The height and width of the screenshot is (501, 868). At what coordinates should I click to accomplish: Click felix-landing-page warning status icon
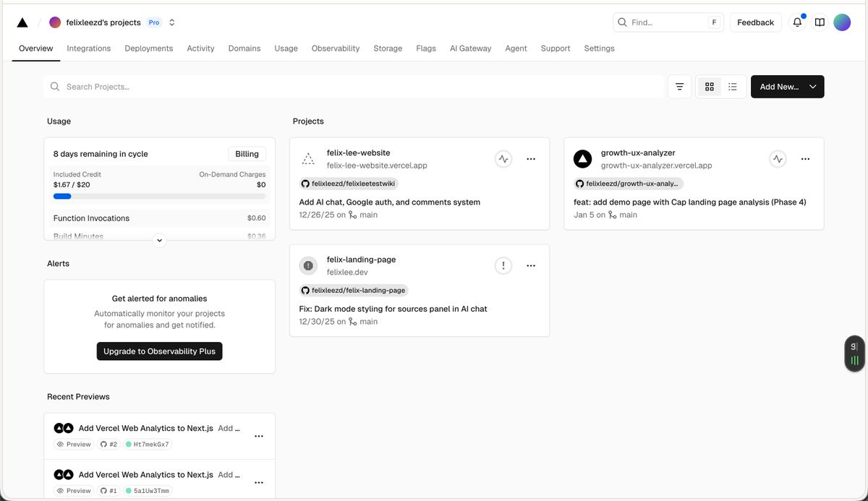pos(503,265)
